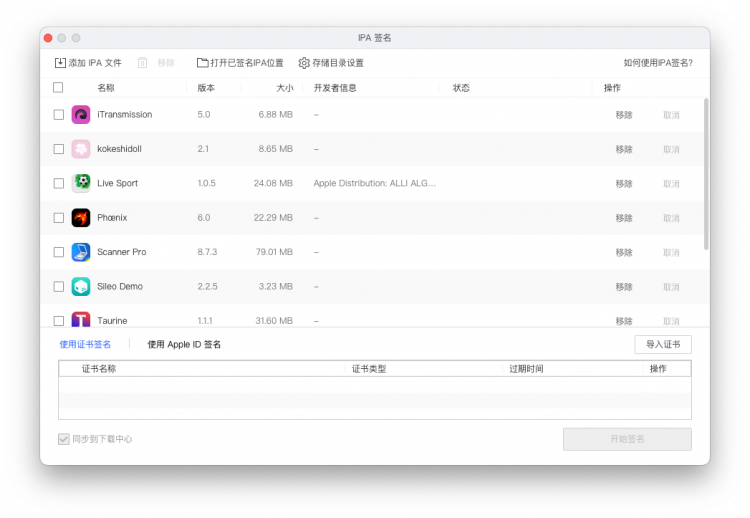Click the 证书名称 column header
Viewport: 750px width, 518px height.
pyautogui.click(x=99, y=369)
